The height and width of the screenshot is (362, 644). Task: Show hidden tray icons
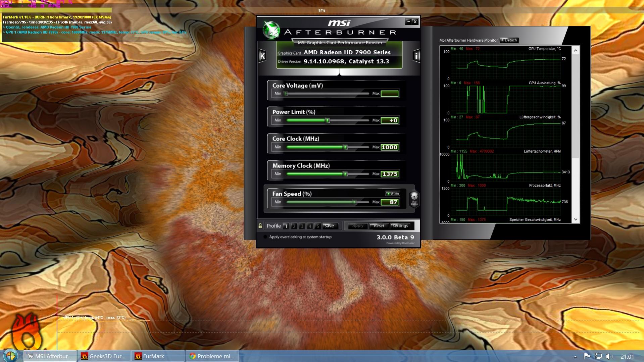(x=575, y=356)
